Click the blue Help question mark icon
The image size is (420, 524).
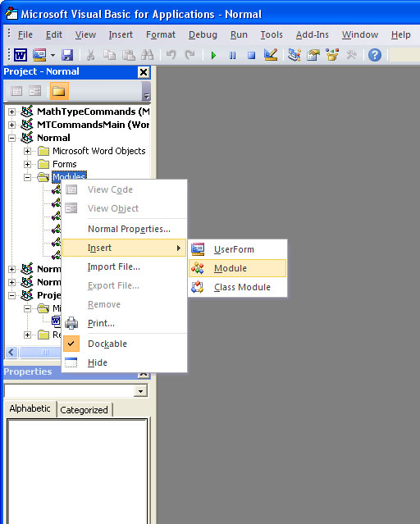375,55
